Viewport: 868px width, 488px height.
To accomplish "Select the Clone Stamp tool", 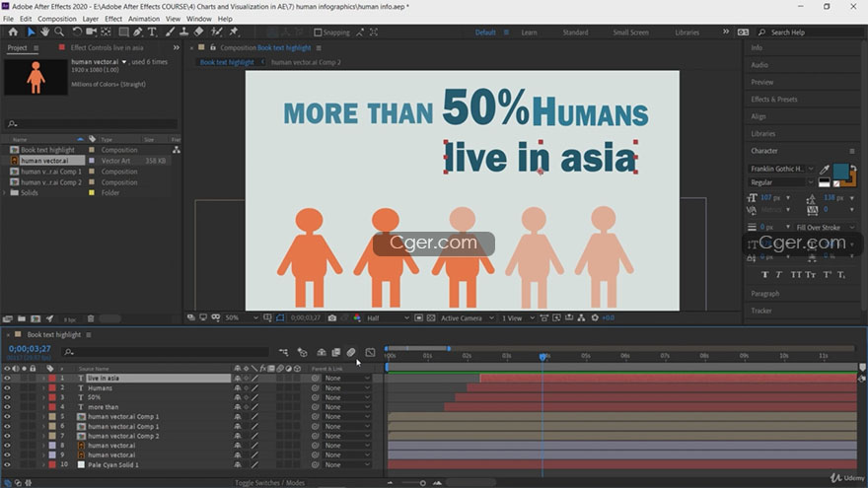I will (x=183, y=33).
